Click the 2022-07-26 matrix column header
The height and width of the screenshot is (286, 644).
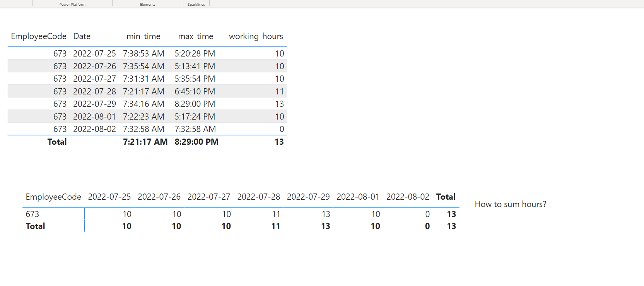[x=159, y=197]
